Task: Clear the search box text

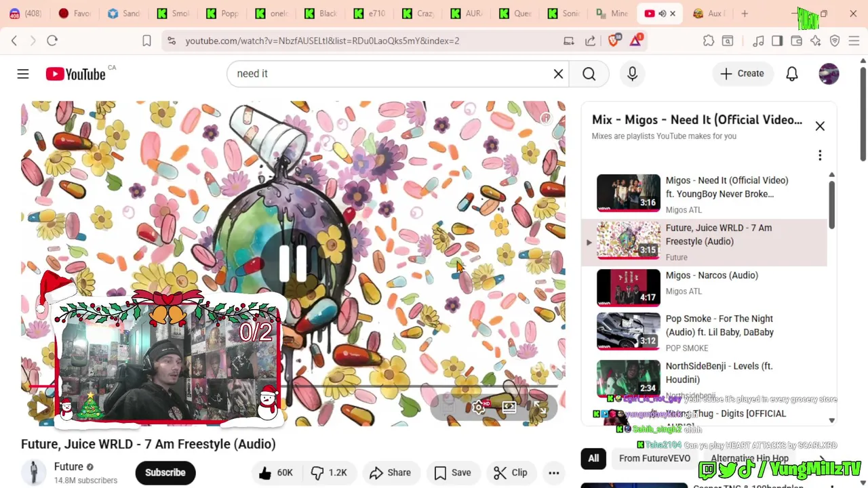Action: (x=558, y=74)
